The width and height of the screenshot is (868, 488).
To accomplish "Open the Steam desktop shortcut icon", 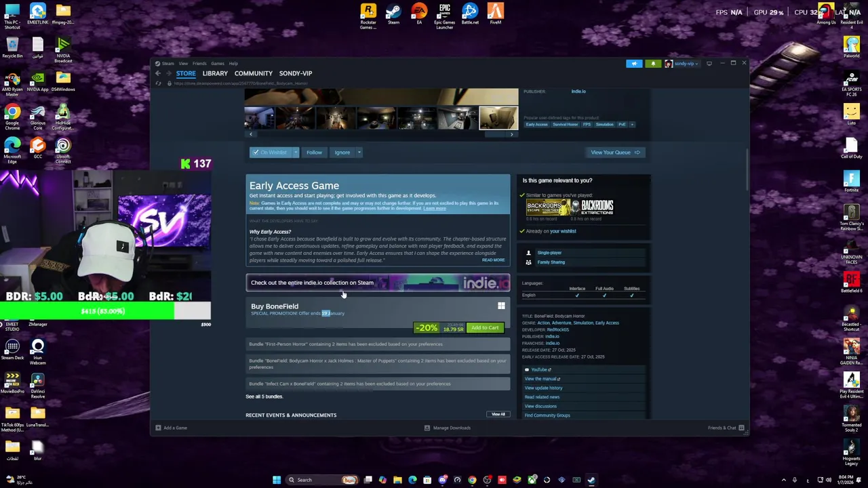I will [393, 14].
